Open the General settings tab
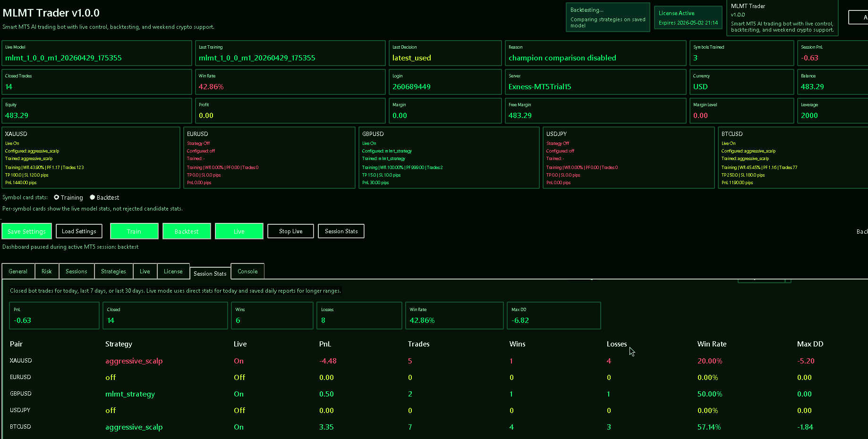The height and width of the screenshot is (439, 868). point(18,271)
